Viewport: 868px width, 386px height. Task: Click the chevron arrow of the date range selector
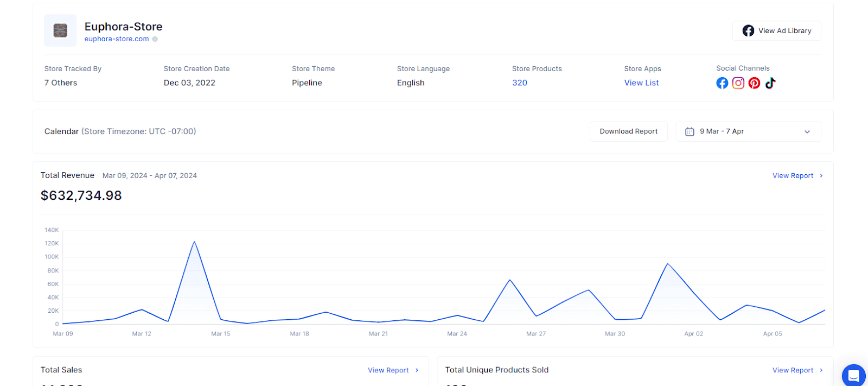click(x=807, y=132)
